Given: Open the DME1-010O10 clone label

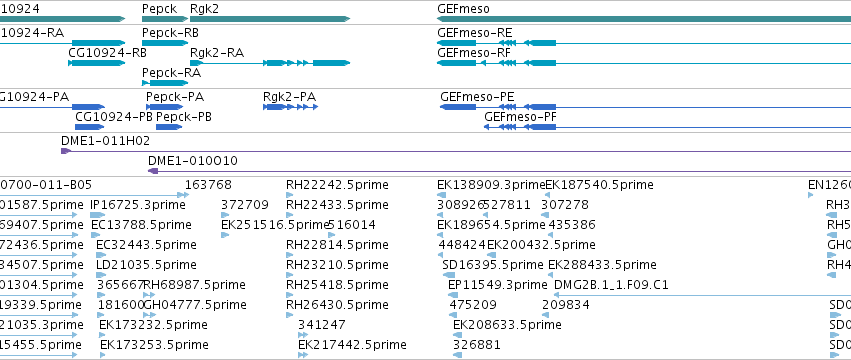Looking at the screenshot, I should coord(193,161).
